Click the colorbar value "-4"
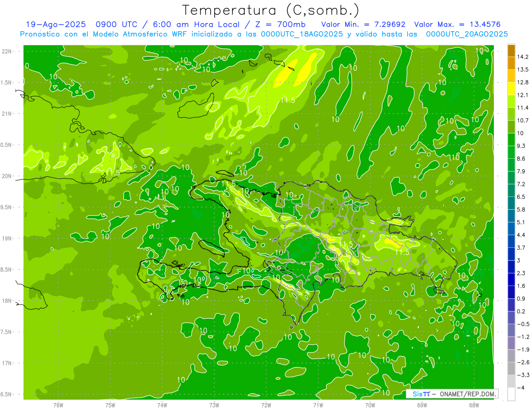Image resolution: width=532 pixels, height=411 pixels. click(521, 388)
